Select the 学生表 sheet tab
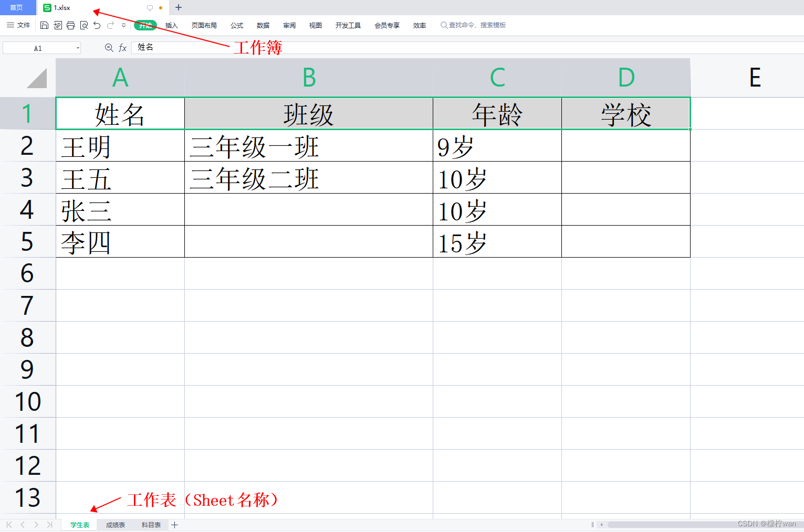Screen dimensions: 804x532 click(80, 525)
